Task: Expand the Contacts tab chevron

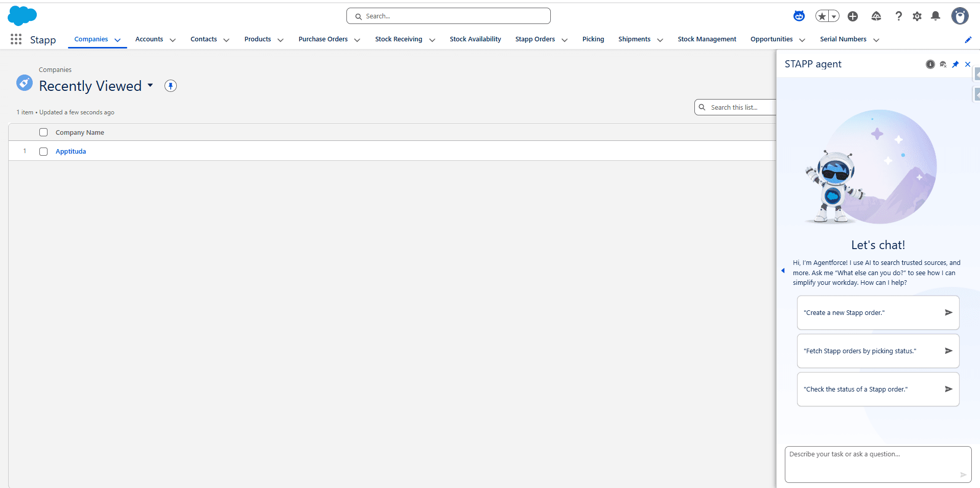Action: click(x=226, y=40)
